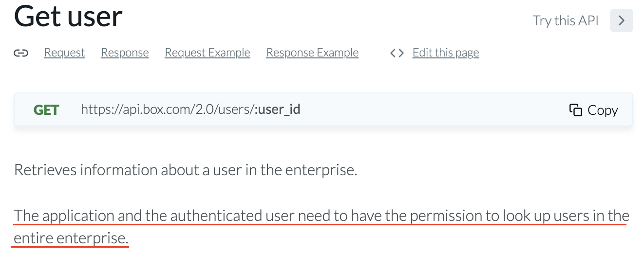Screen dimensions: 644x255
Task: Click the copy clipboard icon
Action: (575, 110)
